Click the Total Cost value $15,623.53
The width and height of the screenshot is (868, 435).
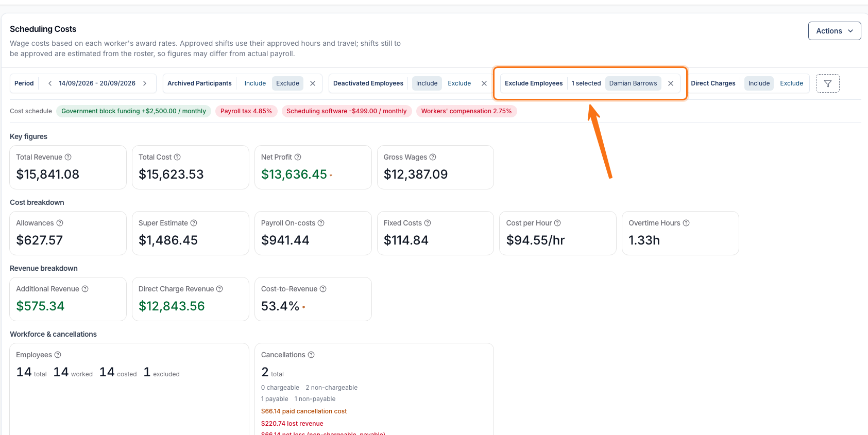coord(171,175)
